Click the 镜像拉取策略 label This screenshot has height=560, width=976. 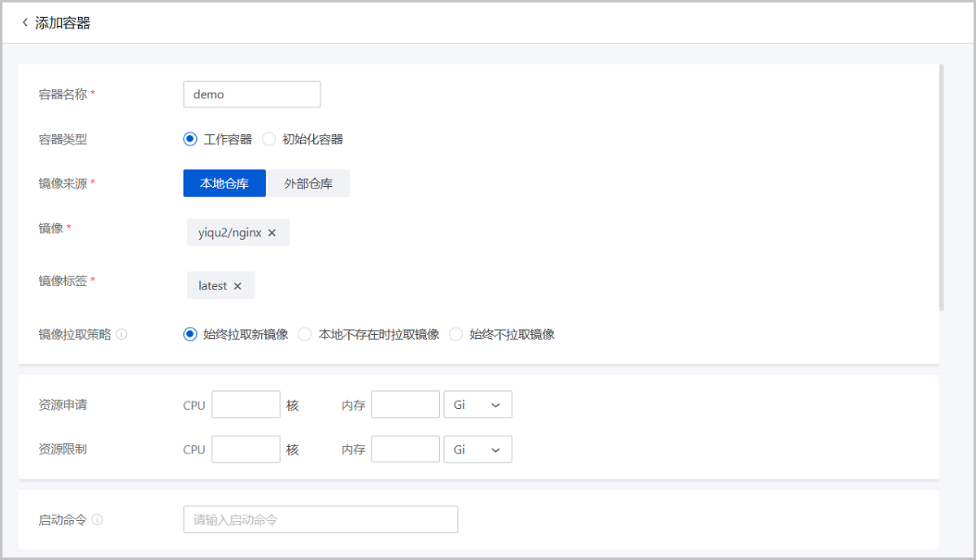(75, 334)
